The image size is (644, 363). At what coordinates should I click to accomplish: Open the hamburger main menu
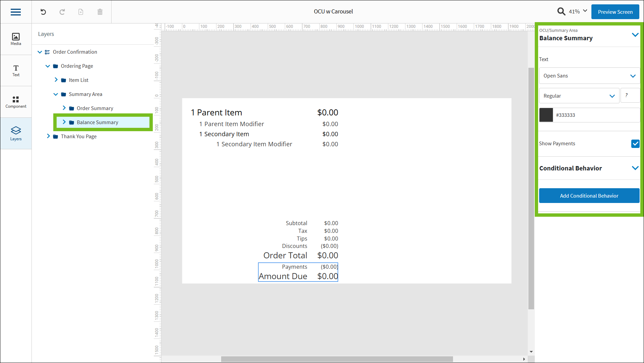click(x=16, y=12)
